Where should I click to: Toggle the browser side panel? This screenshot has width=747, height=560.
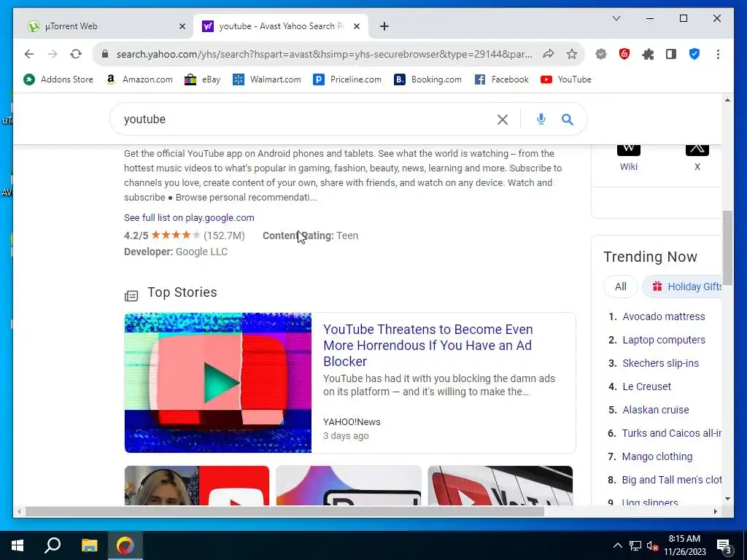[x=671, y=54]
